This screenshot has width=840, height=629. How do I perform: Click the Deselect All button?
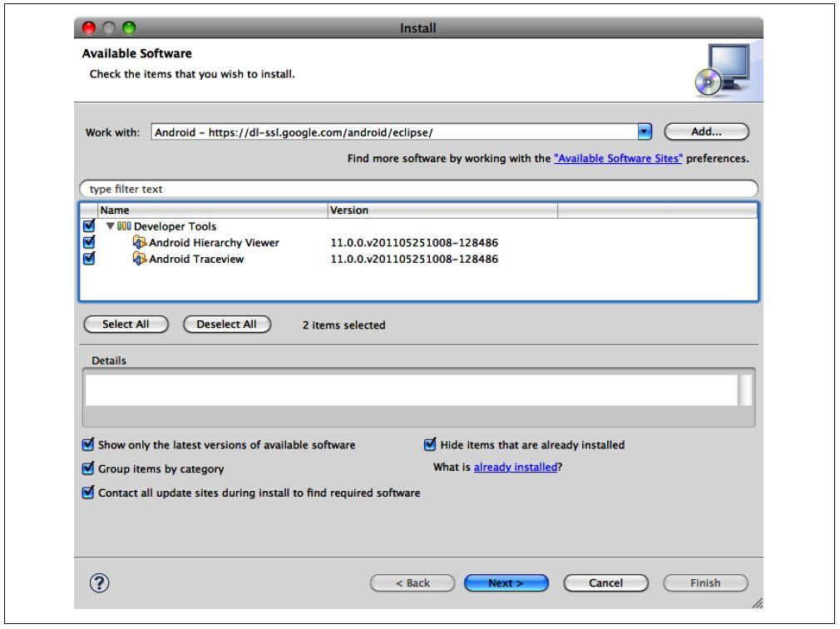pos(226,324)
